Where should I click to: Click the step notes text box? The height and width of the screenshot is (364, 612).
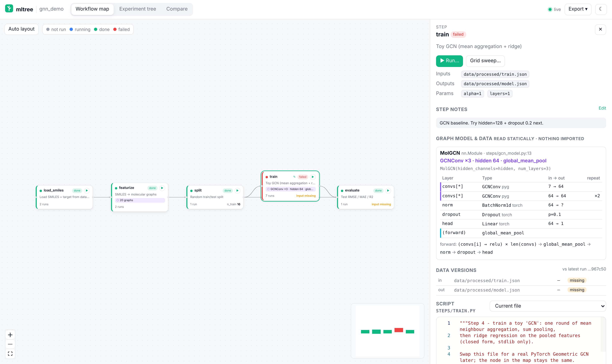click(x=521, y=123)
